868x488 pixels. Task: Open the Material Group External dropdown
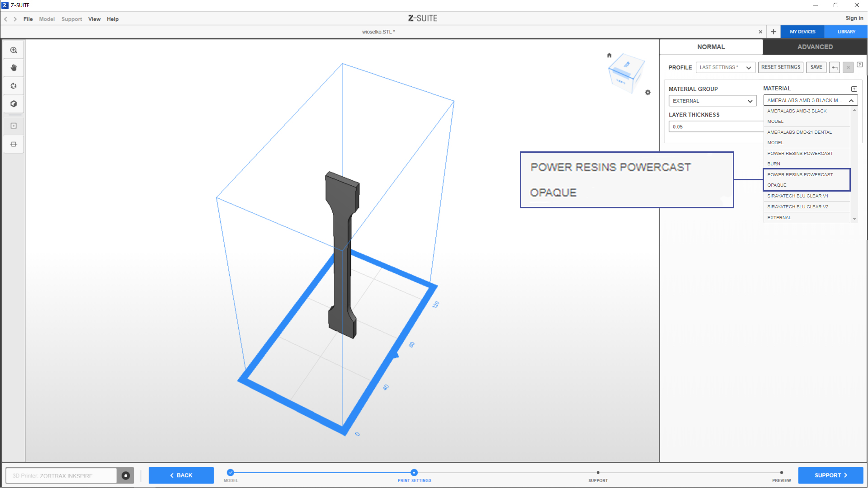pyautogui.click(x=712, y=101)
